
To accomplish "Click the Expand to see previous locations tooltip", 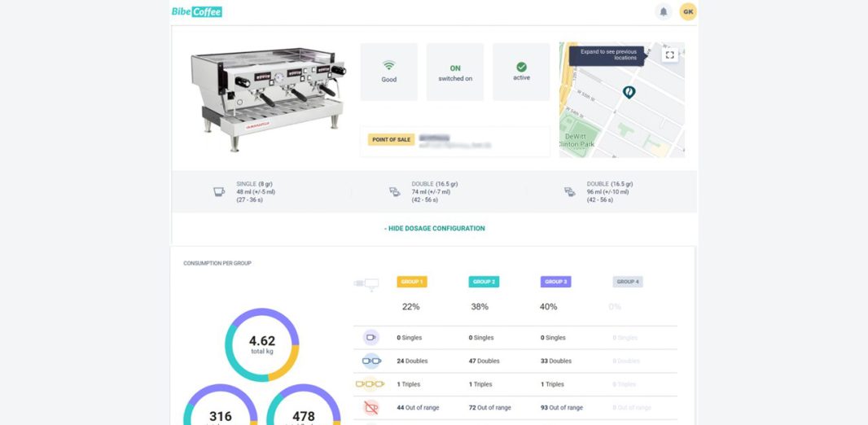I will (x=607, y=55).
